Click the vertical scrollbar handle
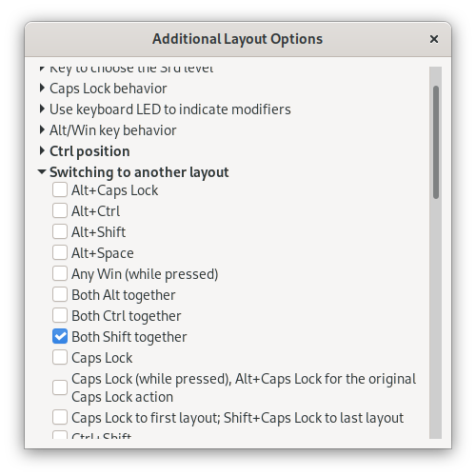 [436, 143]
